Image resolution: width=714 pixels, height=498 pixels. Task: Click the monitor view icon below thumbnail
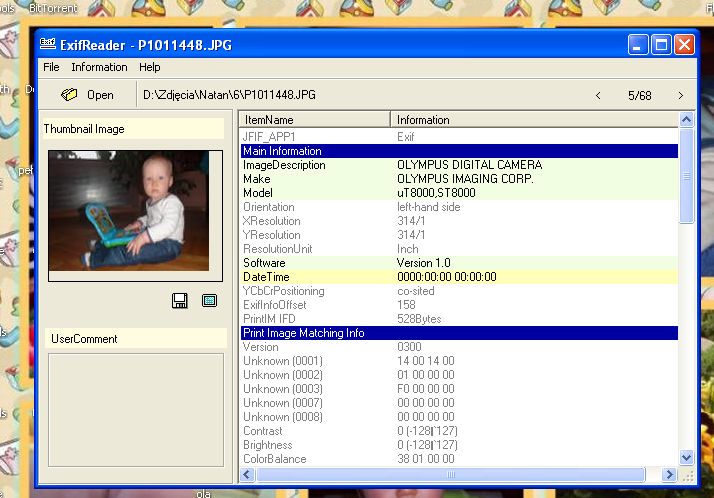[x=209, y=300]
